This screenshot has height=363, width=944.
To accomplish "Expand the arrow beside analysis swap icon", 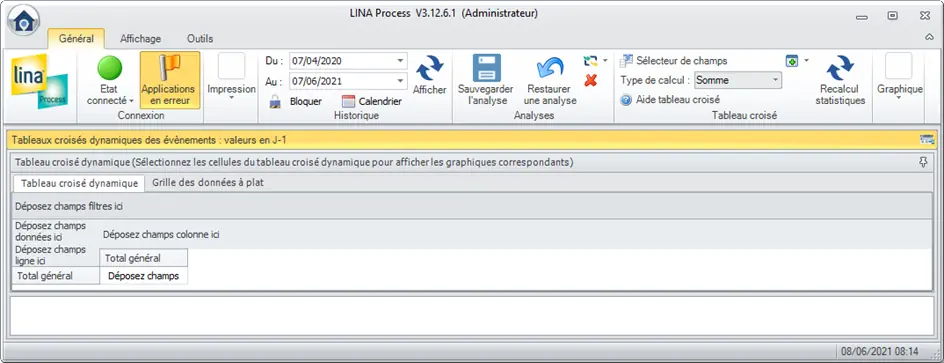I will click(x=605, y=61).
